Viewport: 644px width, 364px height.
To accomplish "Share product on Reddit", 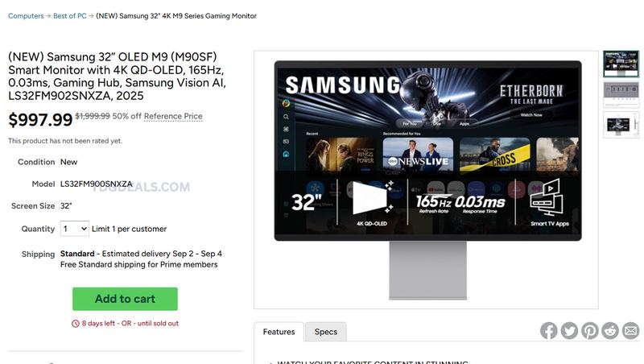I will tap(610, 331).
